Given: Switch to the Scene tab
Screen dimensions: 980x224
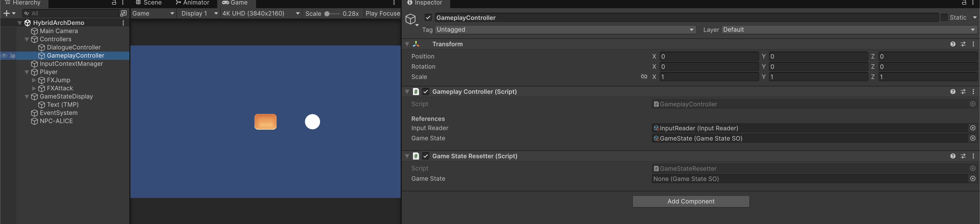Looking at the screenshot, I should [149, 3].
